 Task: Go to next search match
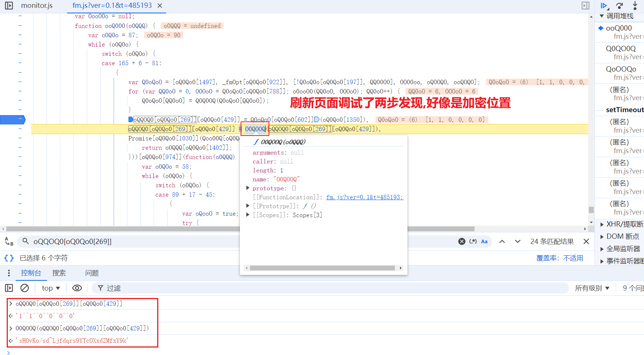[518, 241]
